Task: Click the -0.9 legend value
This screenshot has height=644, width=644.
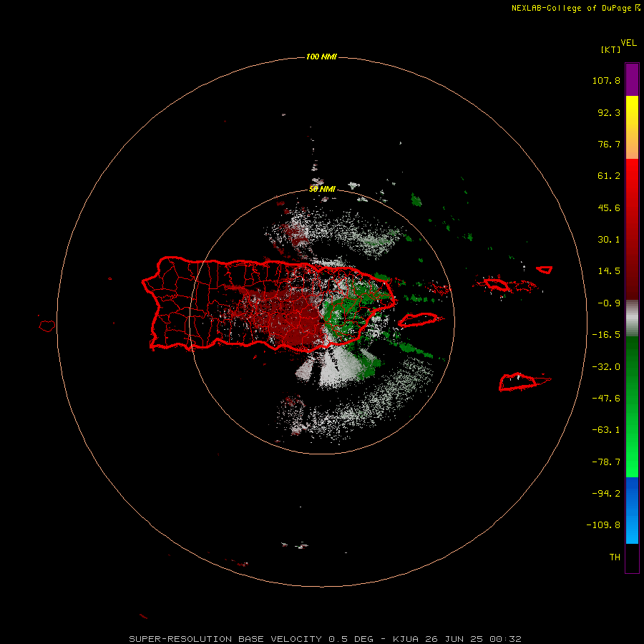Action: click(x=609, y=303)
